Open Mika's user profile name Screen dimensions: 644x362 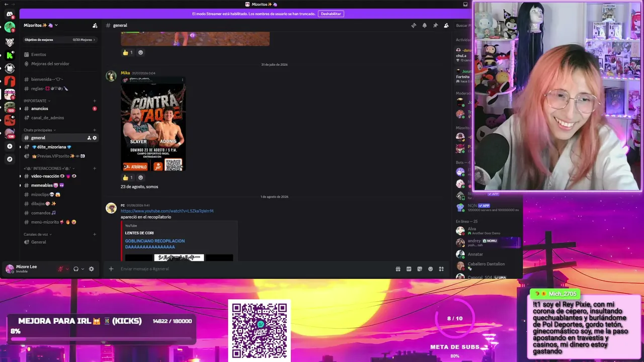coord(125,73)
